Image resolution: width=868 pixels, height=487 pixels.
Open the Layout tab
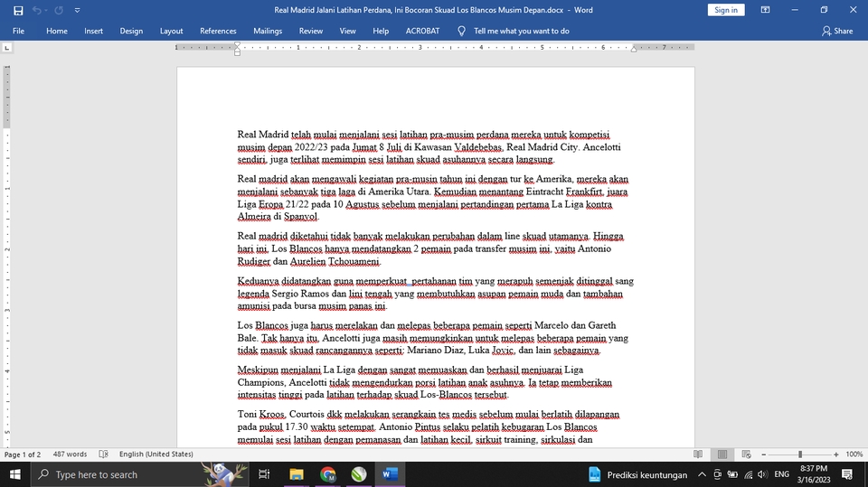coord(171,31)
